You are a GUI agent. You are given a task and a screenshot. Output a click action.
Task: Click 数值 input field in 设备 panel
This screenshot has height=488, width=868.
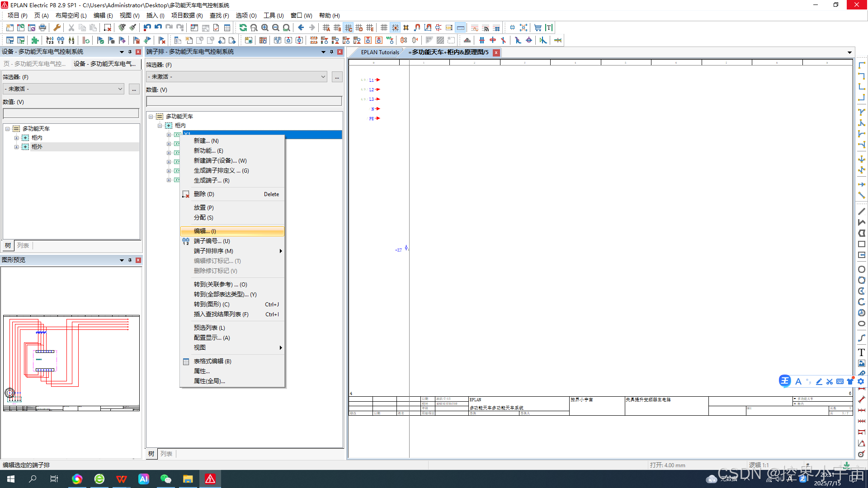click(71, 113)
